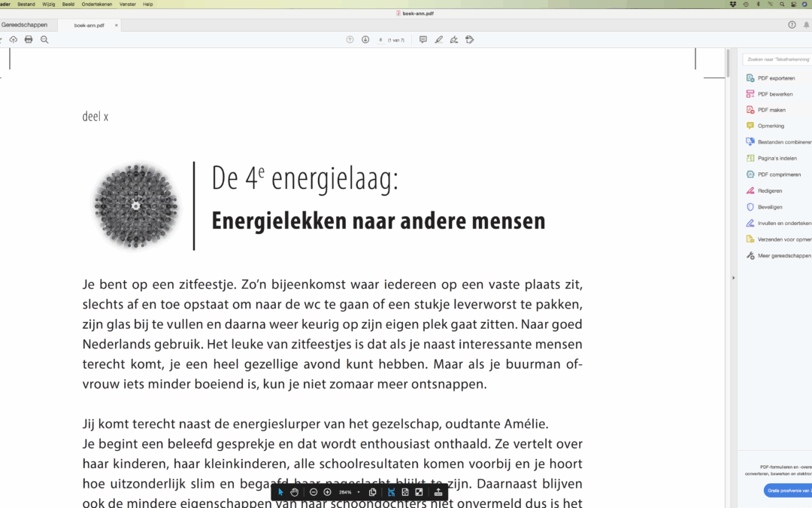The width and height of the screenshot is (812, 508).
Task: Fit one full page in window
Action: (405, 492)
